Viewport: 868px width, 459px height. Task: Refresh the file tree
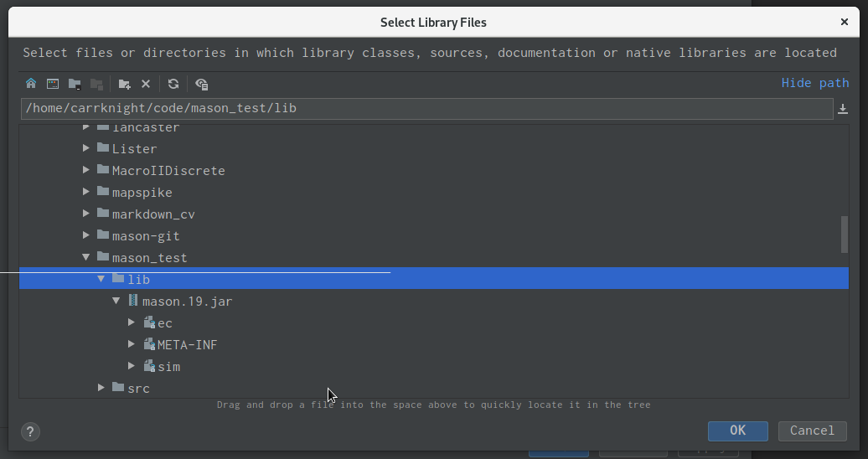tap(173, 84)
